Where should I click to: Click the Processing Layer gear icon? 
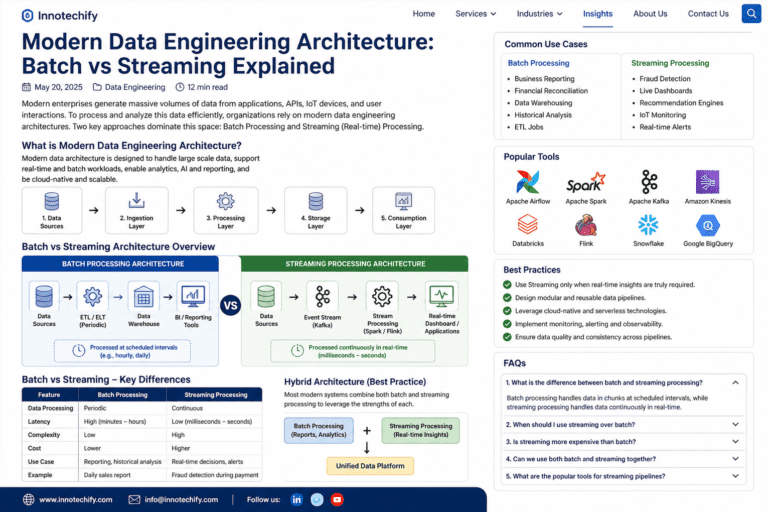pos(225,201)
